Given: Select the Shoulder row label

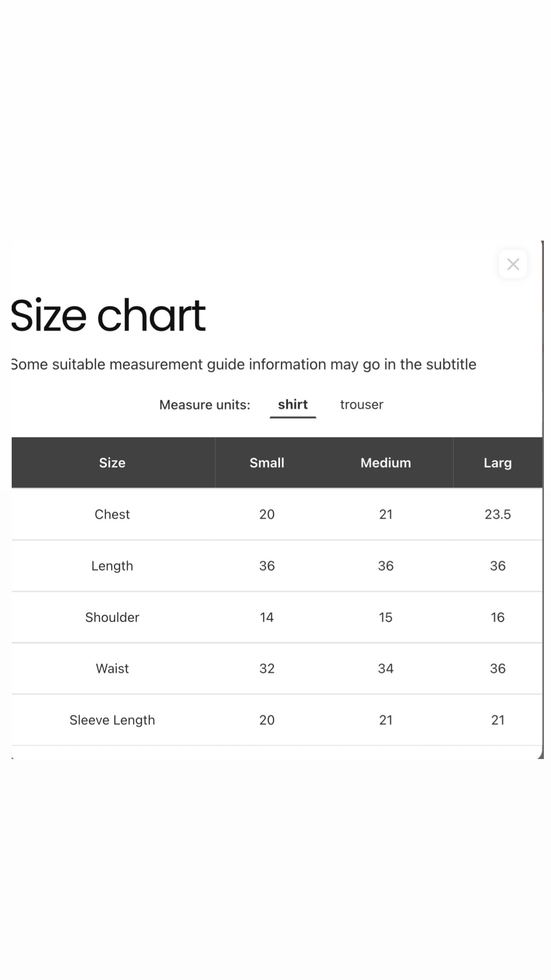Looking at the screenshot, I should pyautogui.click(x=112, y=617).
